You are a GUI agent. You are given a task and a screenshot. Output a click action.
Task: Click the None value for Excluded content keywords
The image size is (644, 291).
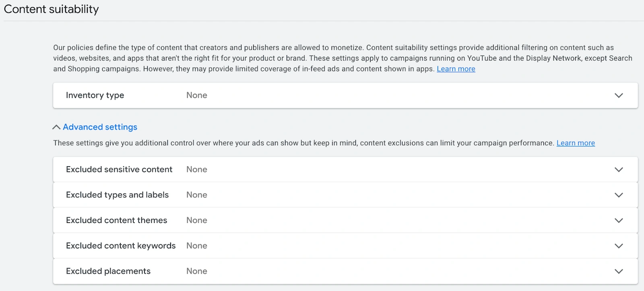click(196, 246)
